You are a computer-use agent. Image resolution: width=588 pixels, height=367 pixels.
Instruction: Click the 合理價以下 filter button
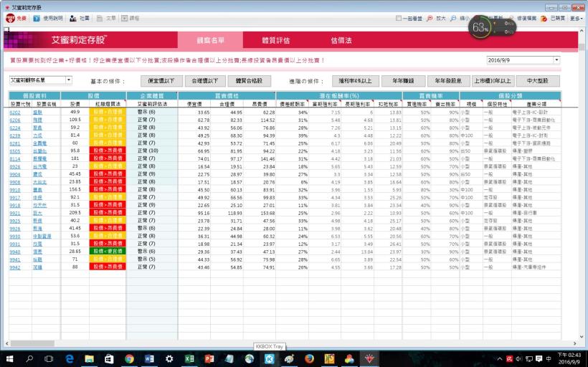pyautogui.click(x=205, y=80)
